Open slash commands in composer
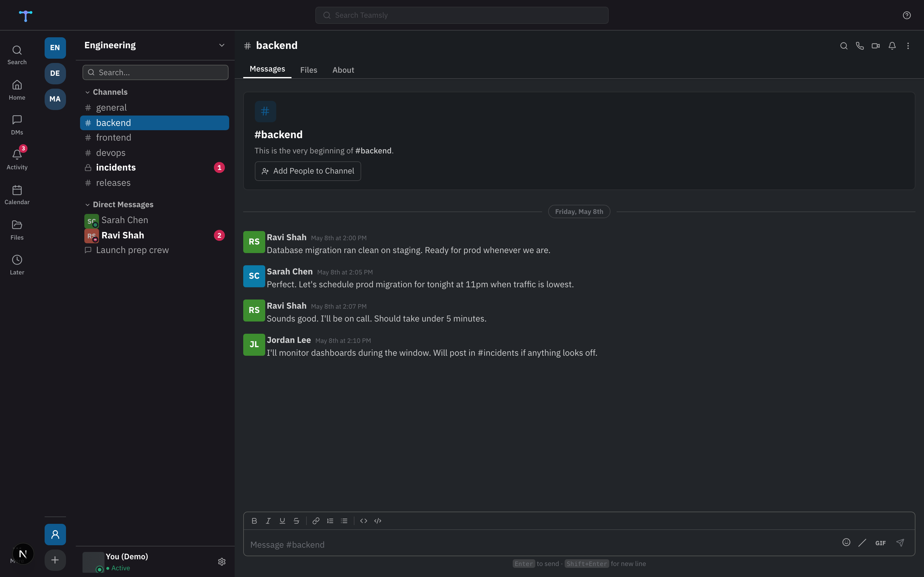The width and height of the screenshot is (924, 577). (862, 543)
